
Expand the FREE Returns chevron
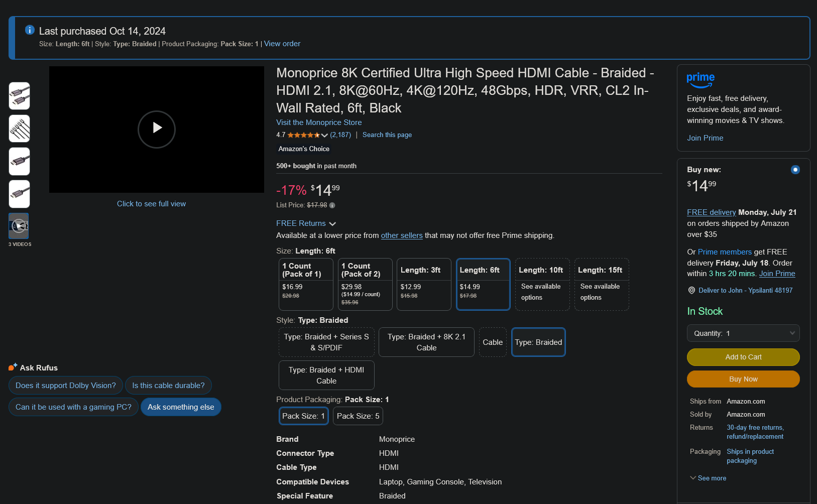coord(332,224)
